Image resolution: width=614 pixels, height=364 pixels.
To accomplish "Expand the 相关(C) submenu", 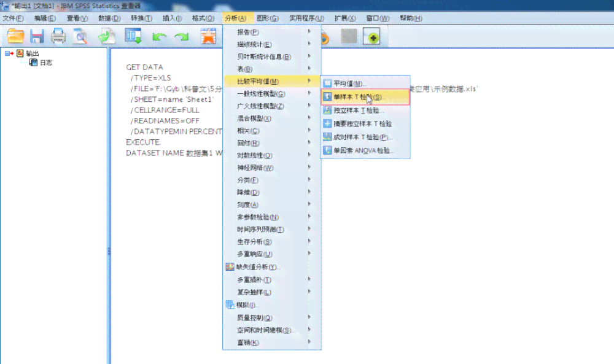I will click(272, 131).
